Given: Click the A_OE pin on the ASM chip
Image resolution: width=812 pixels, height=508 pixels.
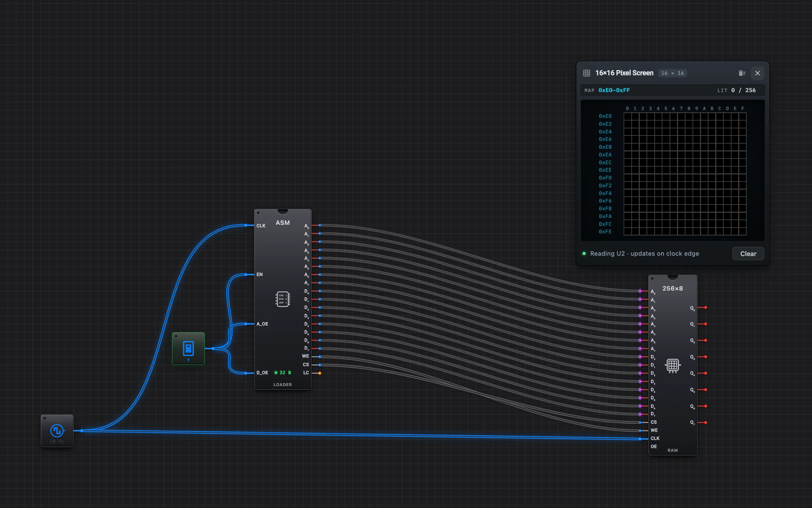Looking at the screenshot, I should (x=246, y=324).
